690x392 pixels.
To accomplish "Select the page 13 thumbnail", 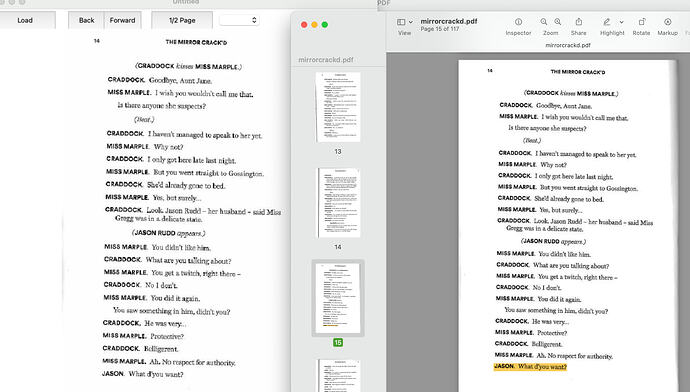I will tap(338, 107).
